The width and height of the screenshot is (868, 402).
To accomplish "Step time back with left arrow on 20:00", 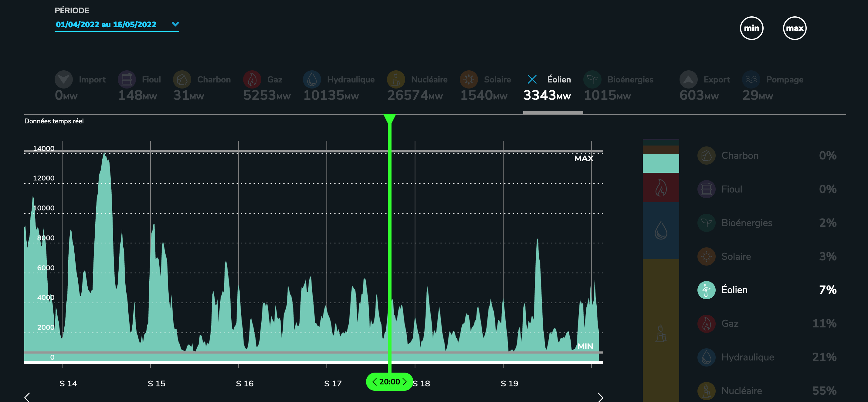I will pos(374,381).
